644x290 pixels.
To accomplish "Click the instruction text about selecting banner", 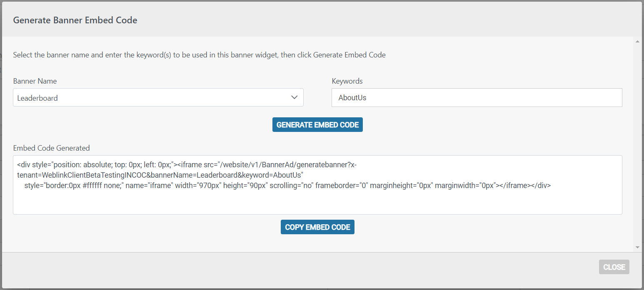I will click(199, 55).
